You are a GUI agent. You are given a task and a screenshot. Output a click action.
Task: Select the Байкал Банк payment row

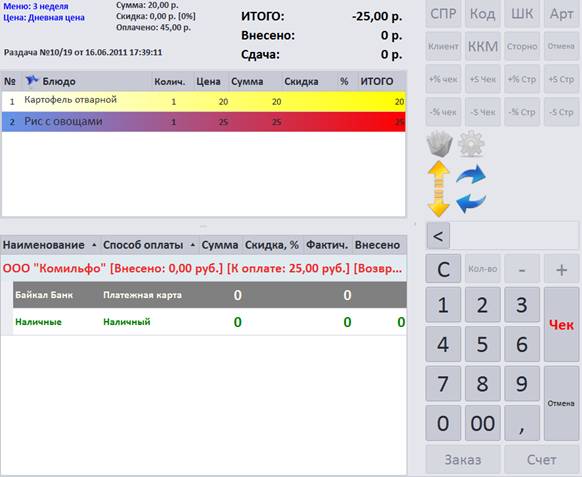click(x=210, y=295)
